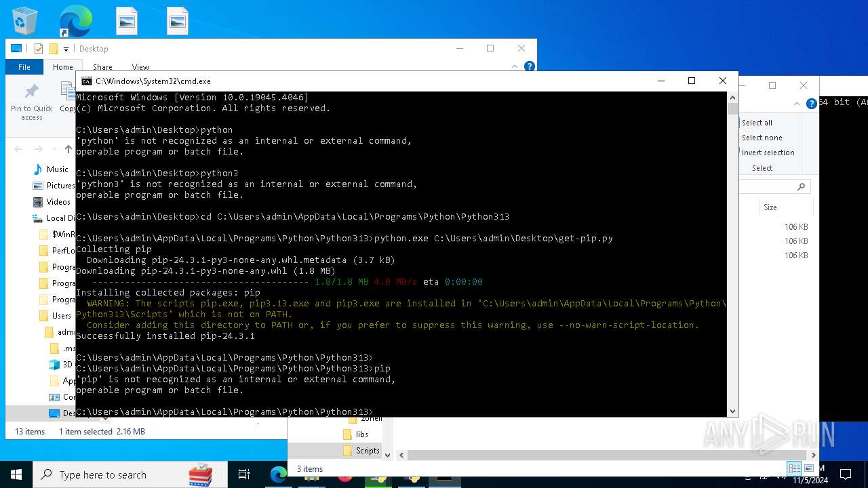Click the '1 item selected 2.16 MB' status text
The width and height of the screenshot is (868, 488).
(102, 432)
